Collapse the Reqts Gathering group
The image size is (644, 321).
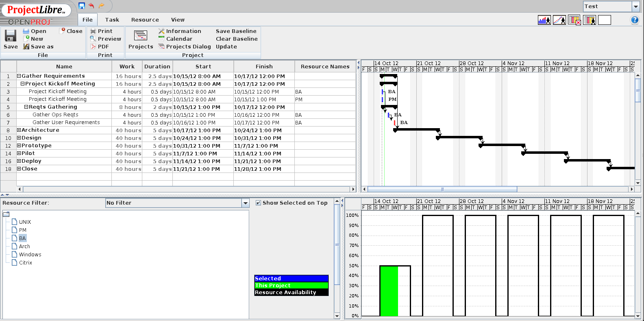(x=26, y=107)
